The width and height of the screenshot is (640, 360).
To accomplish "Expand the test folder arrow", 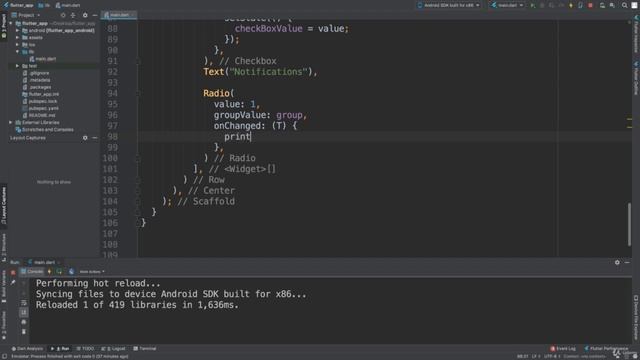I will 18,66.
